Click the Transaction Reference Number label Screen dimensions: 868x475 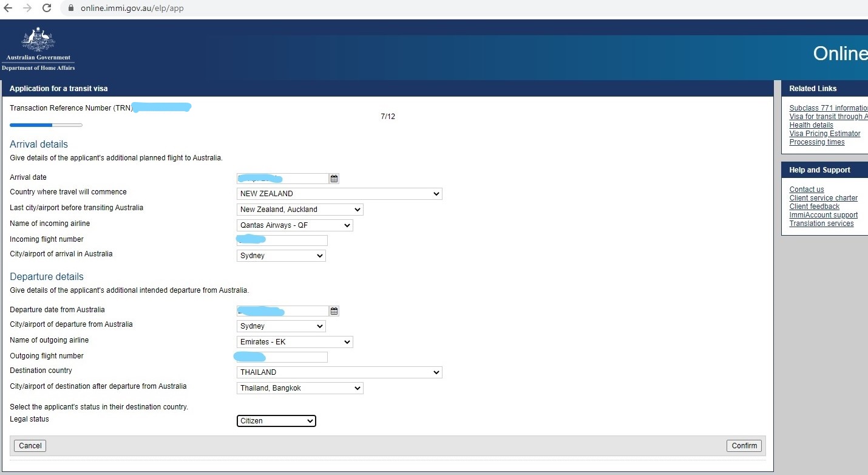tap(71, 108)
